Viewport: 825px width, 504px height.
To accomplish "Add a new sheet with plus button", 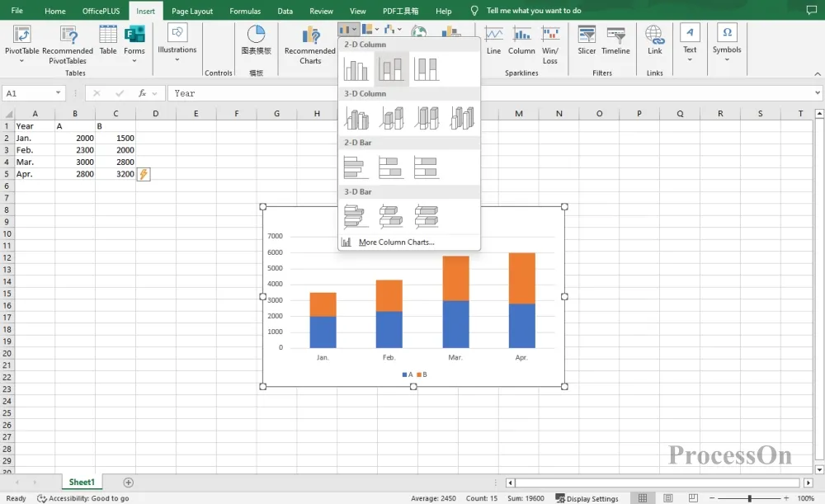I will [129, 483].
